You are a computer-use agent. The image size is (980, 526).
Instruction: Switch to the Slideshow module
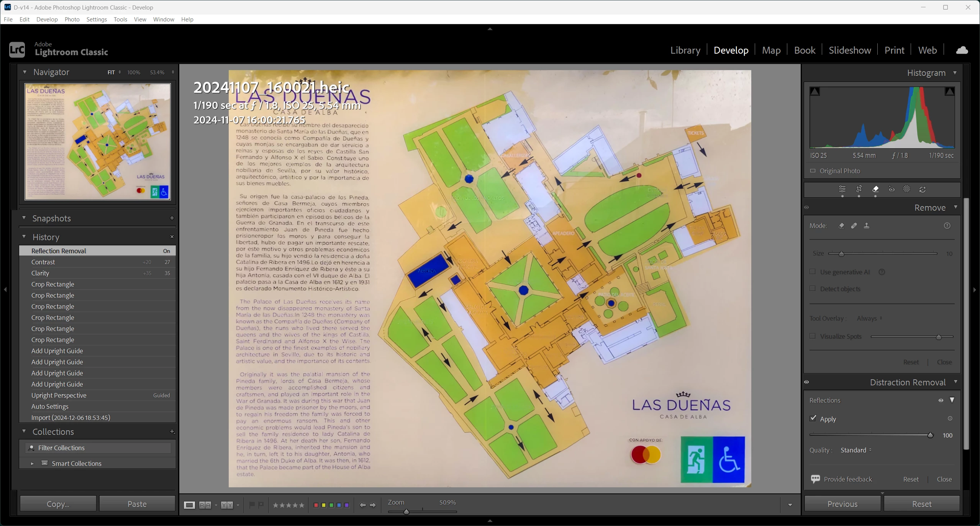[x=850, y=50]
